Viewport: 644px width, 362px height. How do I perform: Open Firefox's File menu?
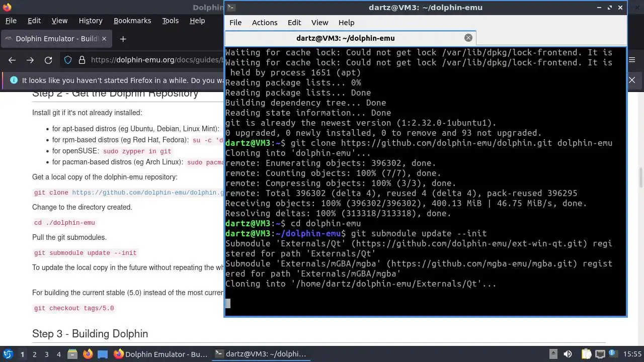pyautogui.click(x=11, y=21)
